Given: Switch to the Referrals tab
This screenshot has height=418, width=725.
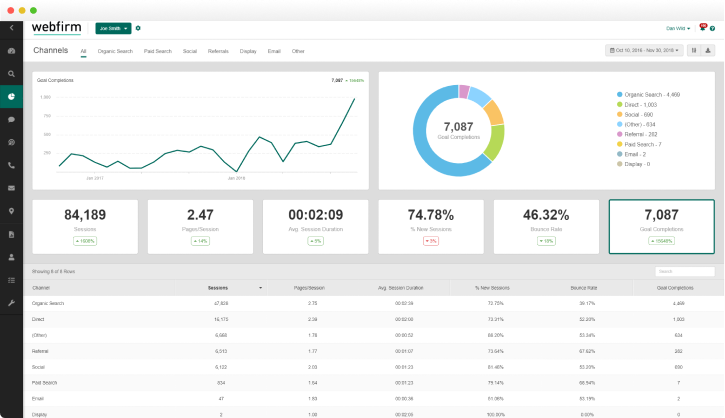Looking at the screenshot, I should click(x=218, y=51).
